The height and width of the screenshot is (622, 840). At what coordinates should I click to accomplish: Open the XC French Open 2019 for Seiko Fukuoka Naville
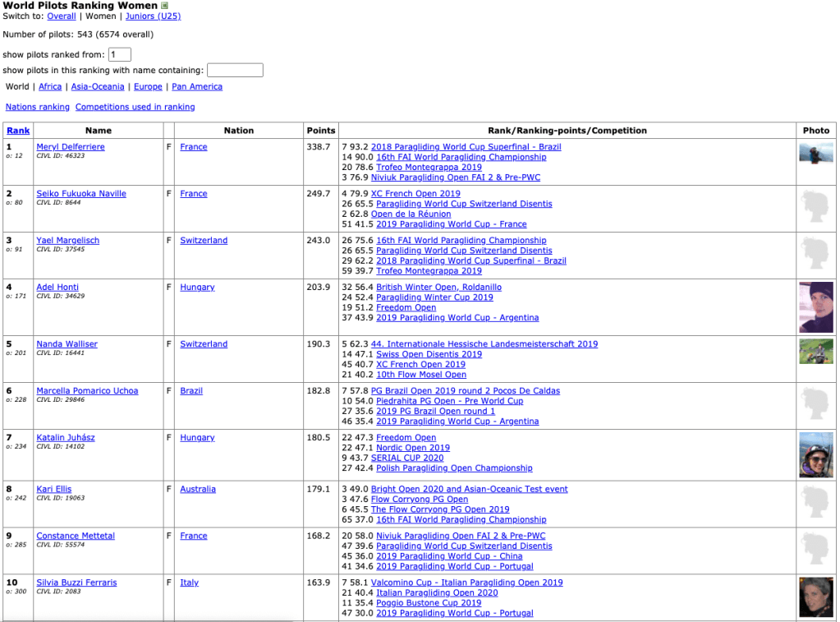coord(415,194)
